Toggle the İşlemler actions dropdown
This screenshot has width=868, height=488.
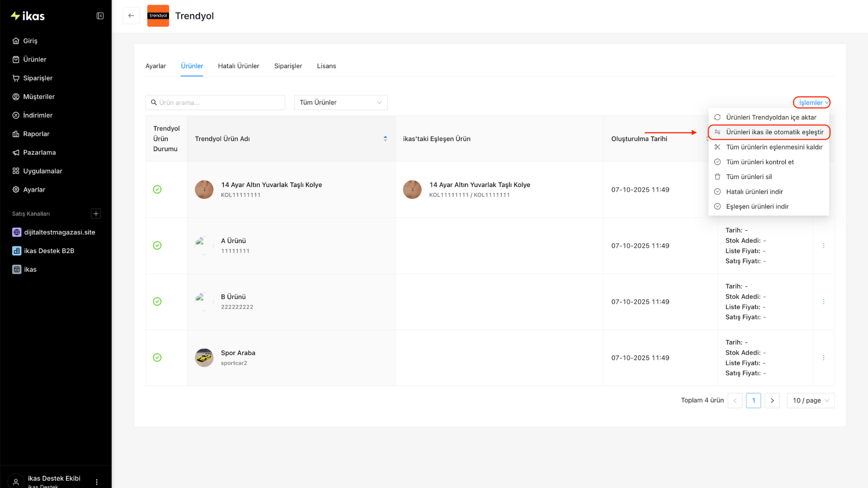pos(812,103)
